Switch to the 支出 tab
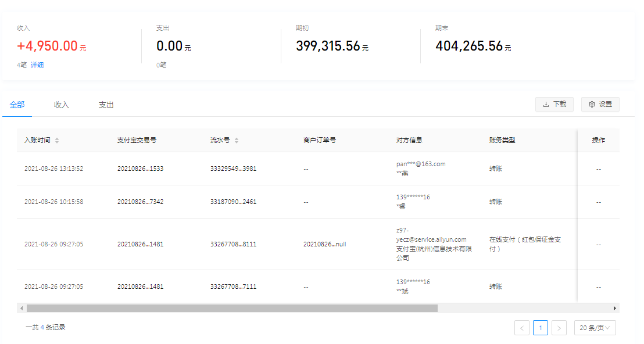Image resolution: width=644 pixels, height=344 pixels. tap(106, 105)
